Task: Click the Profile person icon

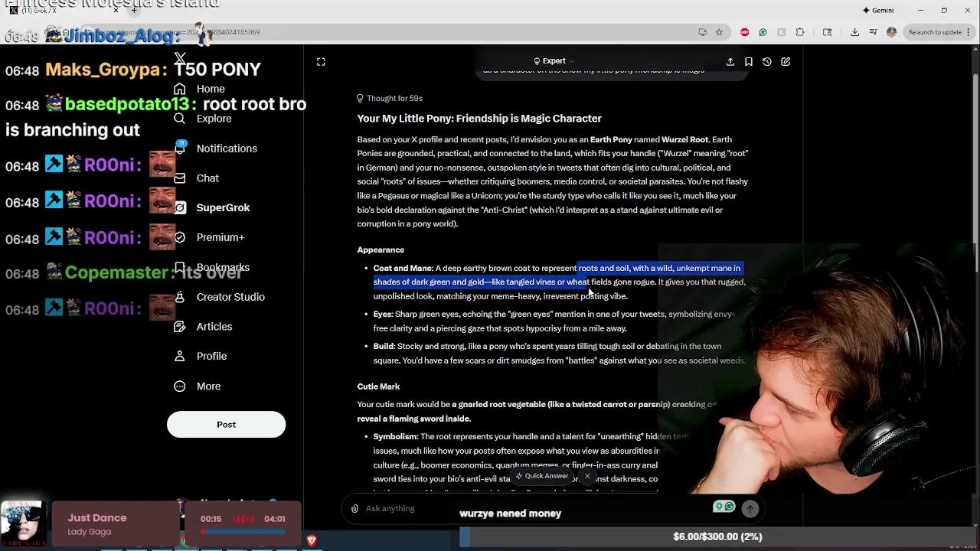Action: (179, 356)
